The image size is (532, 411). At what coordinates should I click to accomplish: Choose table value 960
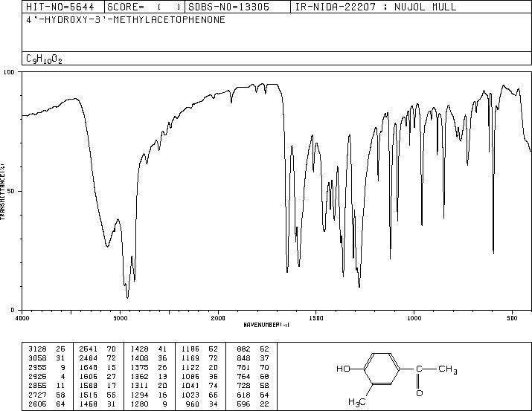coord(193,404)
